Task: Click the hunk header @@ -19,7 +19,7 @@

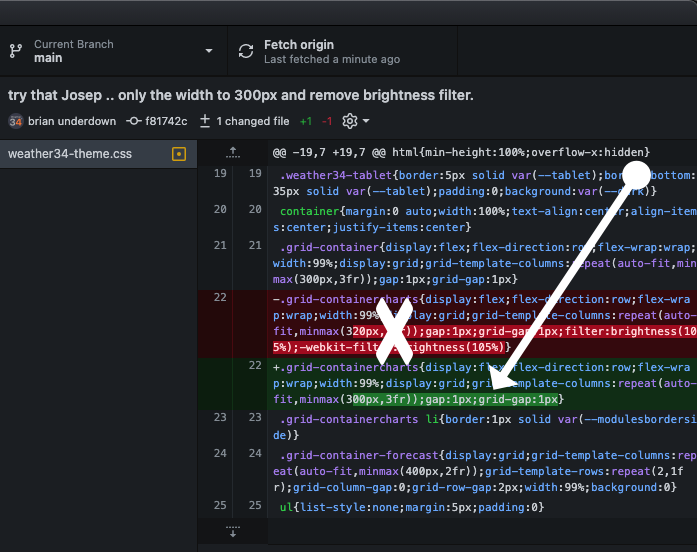Action: point(461,152)
